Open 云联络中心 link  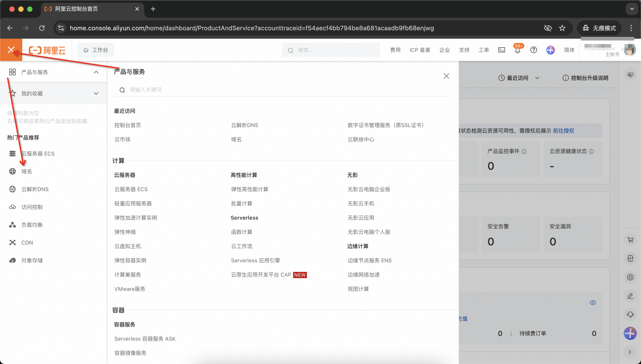[x=361, y=139]
